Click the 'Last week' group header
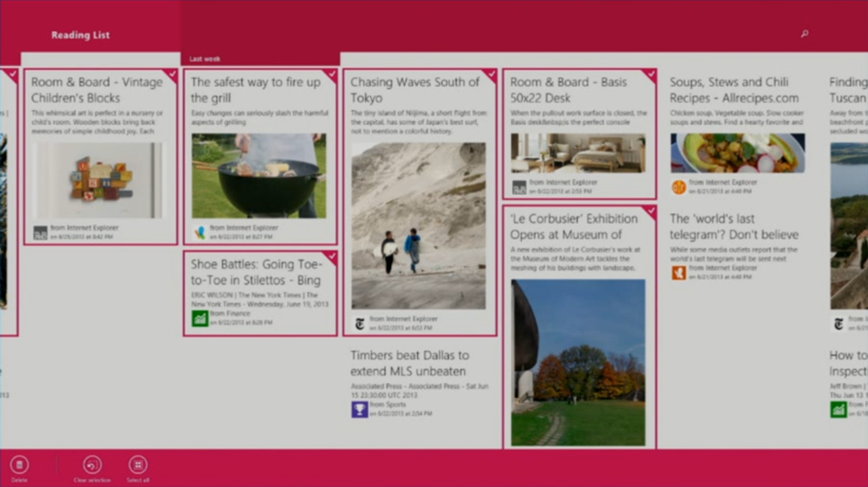The width and height of the screenshot is (868, 487). pyautogui.click(x=205, y=58)
